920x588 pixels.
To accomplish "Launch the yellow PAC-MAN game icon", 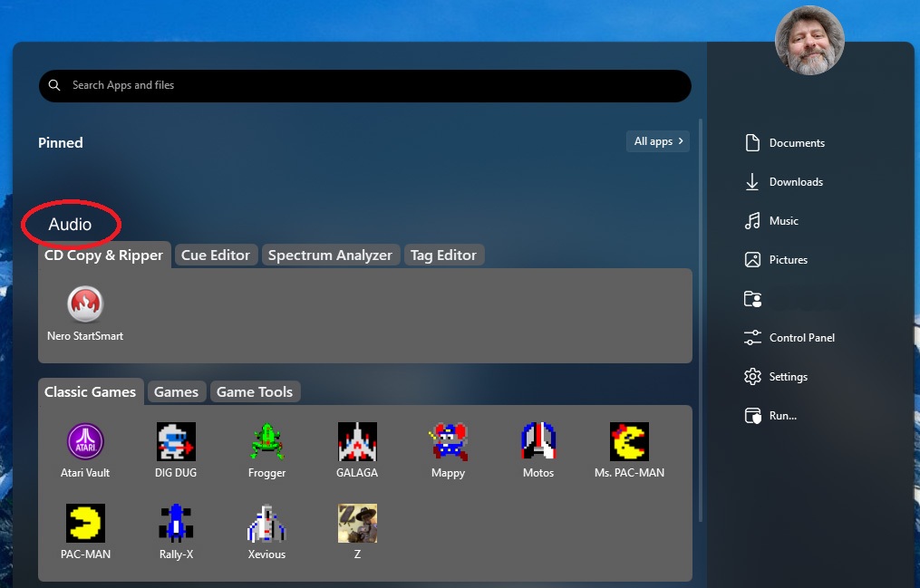I will coord(86,532).
